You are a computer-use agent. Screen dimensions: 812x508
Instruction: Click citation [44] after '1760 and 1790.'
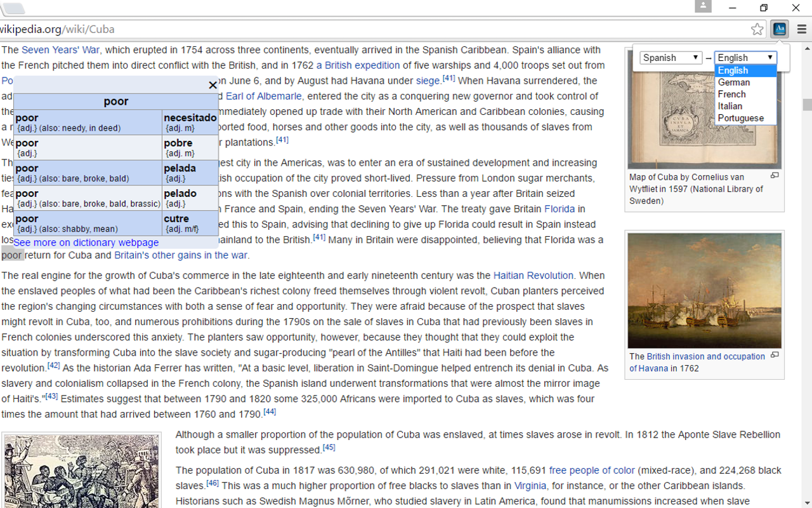pyautogui.click(x=270, y=412)
